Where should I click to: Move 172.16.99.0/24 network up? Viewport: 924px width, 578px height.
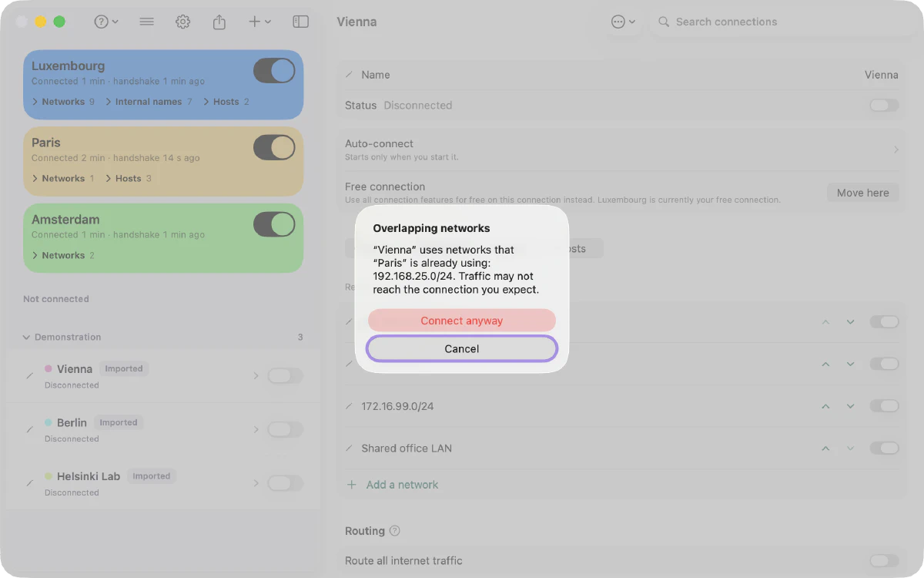(x=825, y=406)
